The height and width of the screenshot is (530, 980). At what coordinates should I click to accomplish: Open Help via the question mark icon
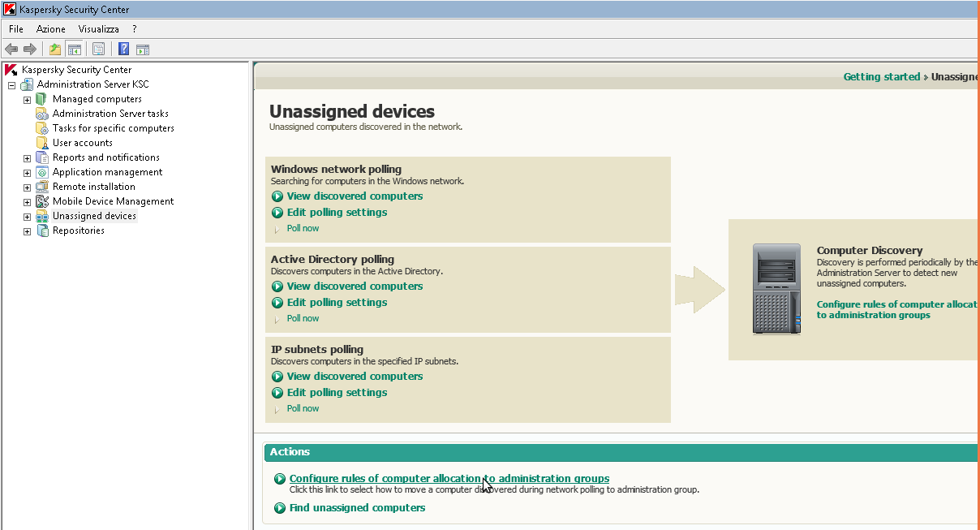[123, 50]
